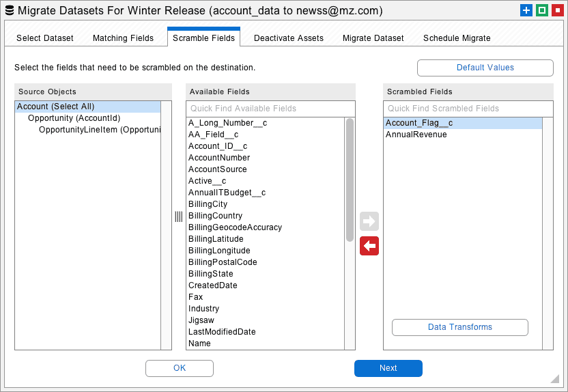Click the database icon in title bar
568x392 pixels.
point(10,10)
